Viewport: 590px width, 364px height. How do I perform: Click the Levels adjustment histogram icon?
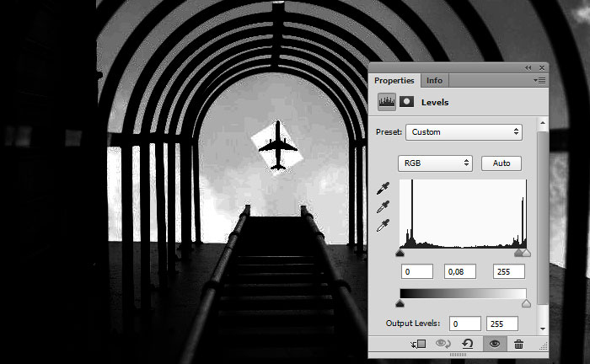(387, 102)
